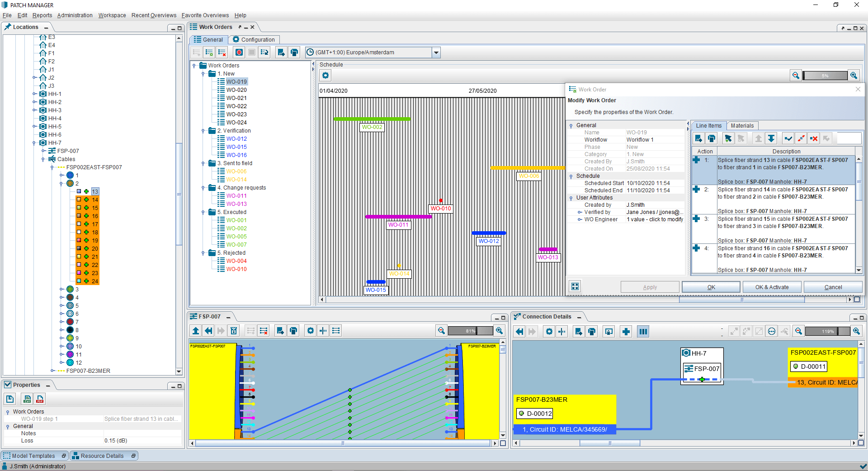Adjust the Schedule zoom slider at 5%
Image resolution: width=868 pixels, height=471 pixels.
pos(825,76)
